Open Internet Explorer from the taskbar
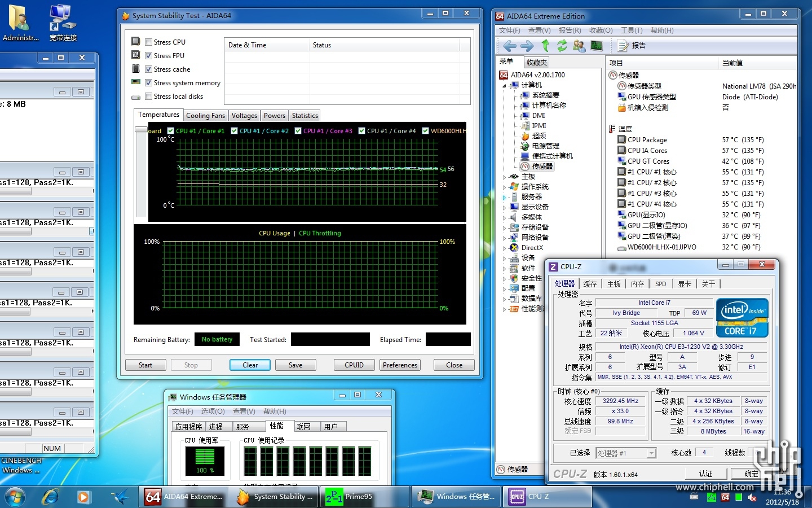 (51, 497)
